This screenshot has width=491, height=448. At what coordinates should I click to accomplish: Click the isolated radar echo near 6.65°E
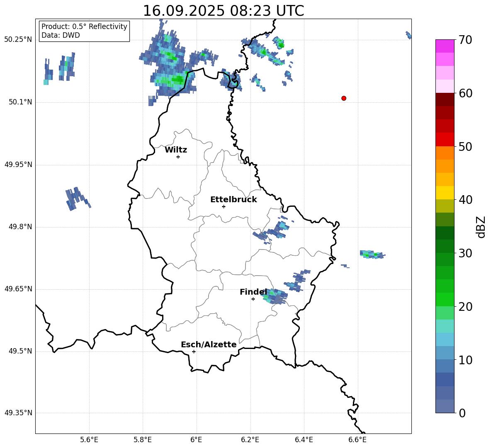372,254
